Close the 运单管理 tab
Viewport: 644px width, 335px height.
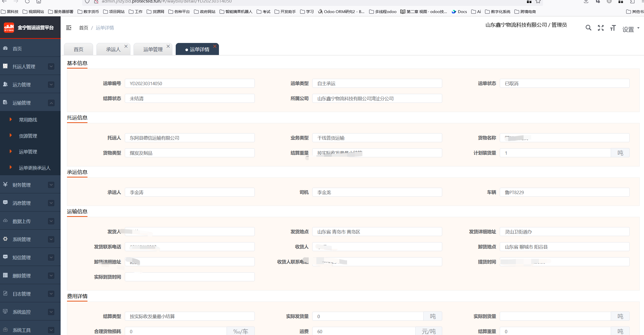(168, 46)
